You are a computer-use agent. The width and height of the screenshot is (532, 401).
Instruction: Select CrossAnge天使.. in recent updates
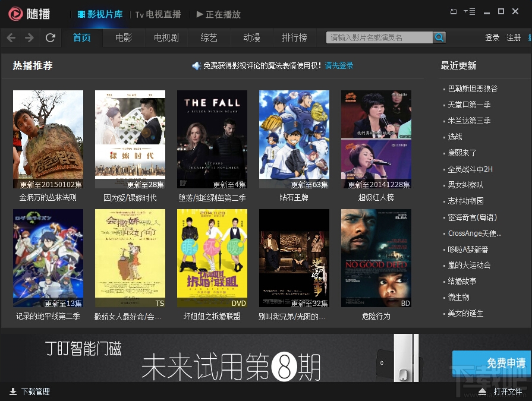(474, 233)
